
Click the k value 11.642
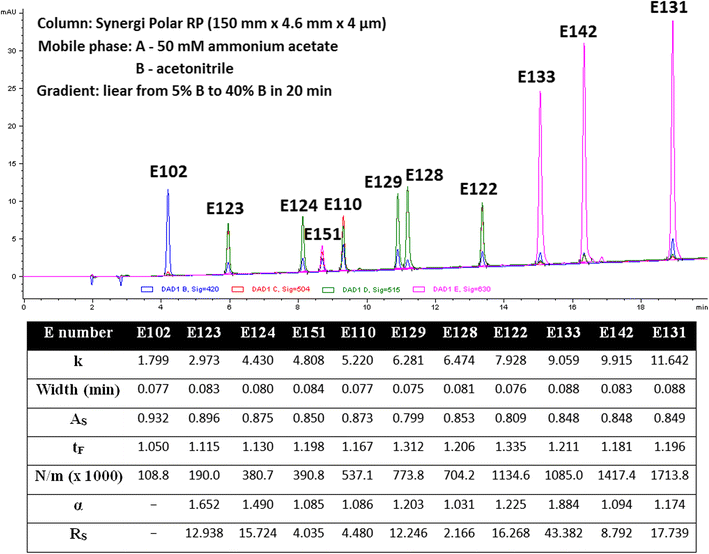670,360
